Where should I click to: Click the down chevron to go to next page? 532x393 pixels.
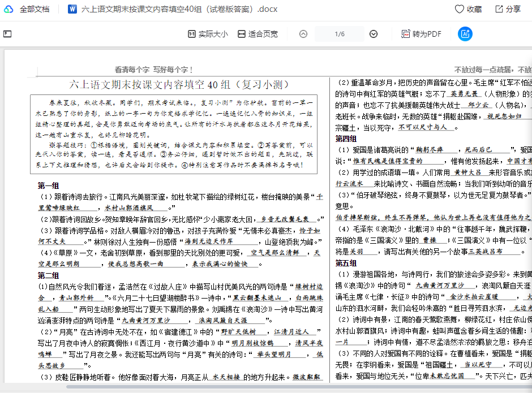pos(373,34)
